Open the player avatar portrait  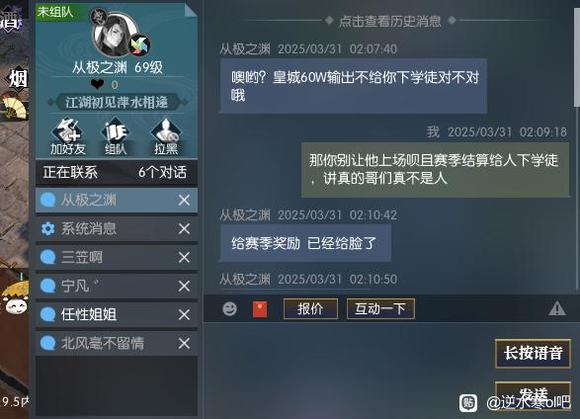(x=115, y=34)
